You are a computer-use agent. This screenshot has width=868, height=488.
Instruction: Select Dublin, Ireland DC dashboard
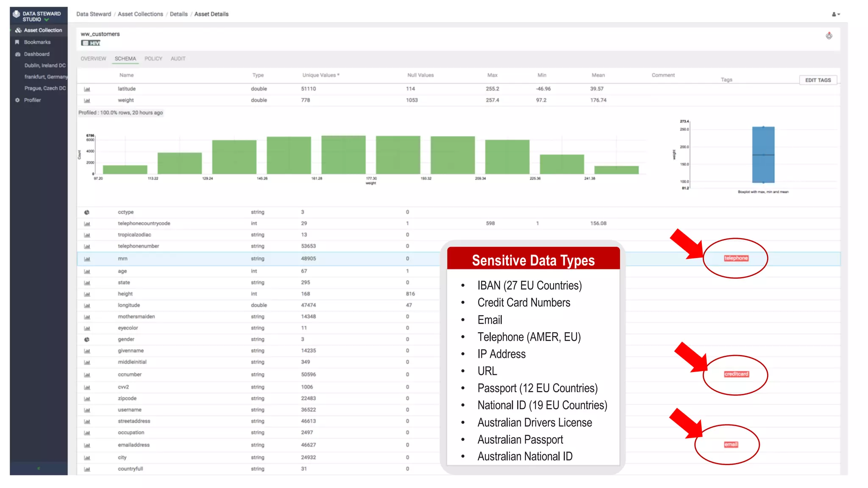pyautogui.click(x=45, y=65)
